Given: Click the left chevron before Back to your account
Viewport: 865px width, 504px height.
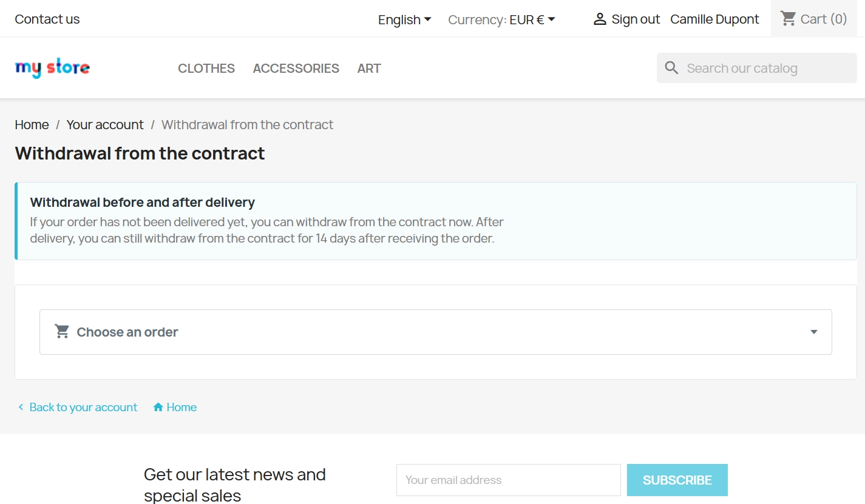Looking at the screenshot, I should coord(21,407).
